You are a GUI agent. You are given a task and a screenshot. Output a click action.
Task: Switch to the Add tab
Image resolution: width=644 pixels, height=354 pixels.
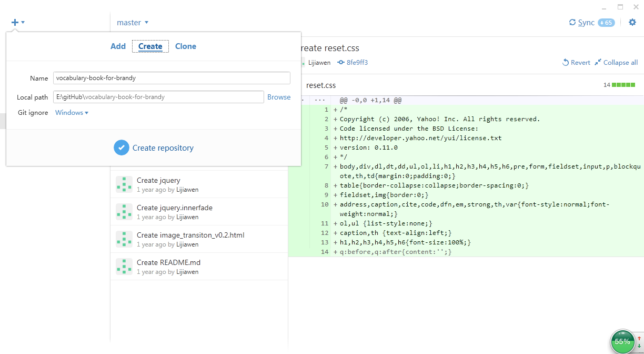click(118, 46)
